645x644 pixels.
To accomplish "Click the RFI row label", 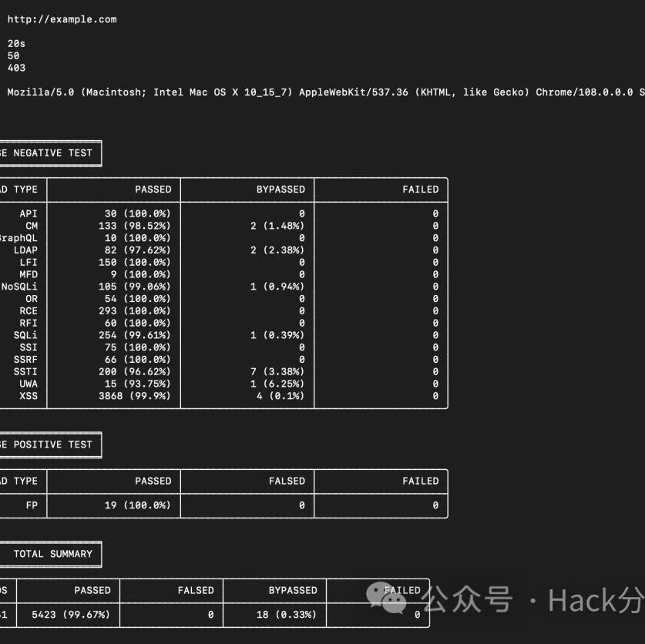I will click(29, 324).
